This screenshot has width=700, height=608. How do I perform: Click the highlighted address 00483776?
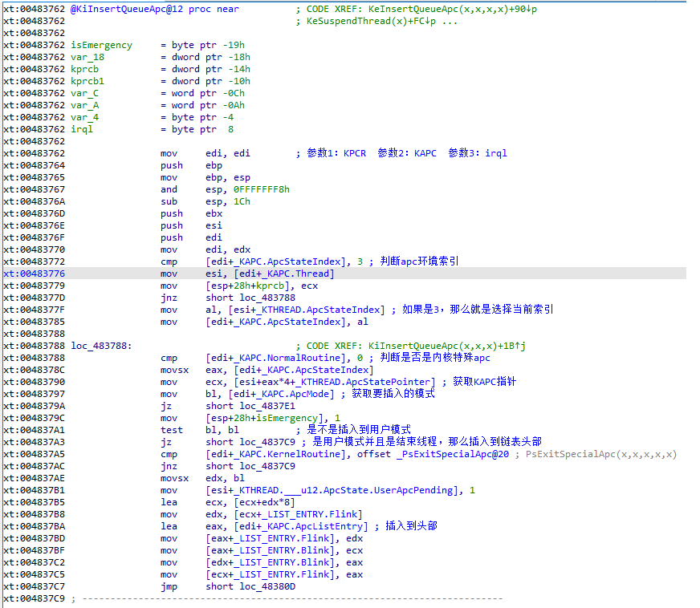(x=34, y=274)
